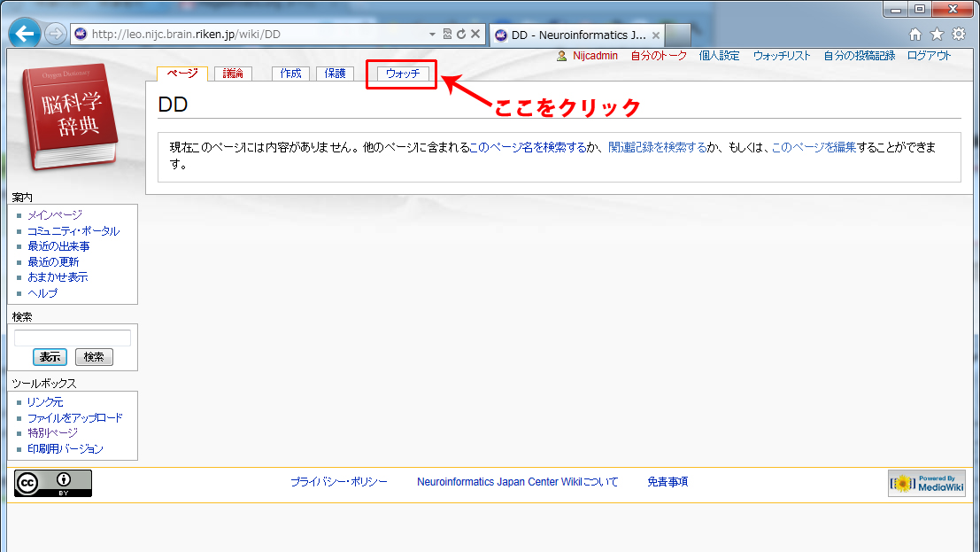Open the browser home icon

[x=915, y=35]
